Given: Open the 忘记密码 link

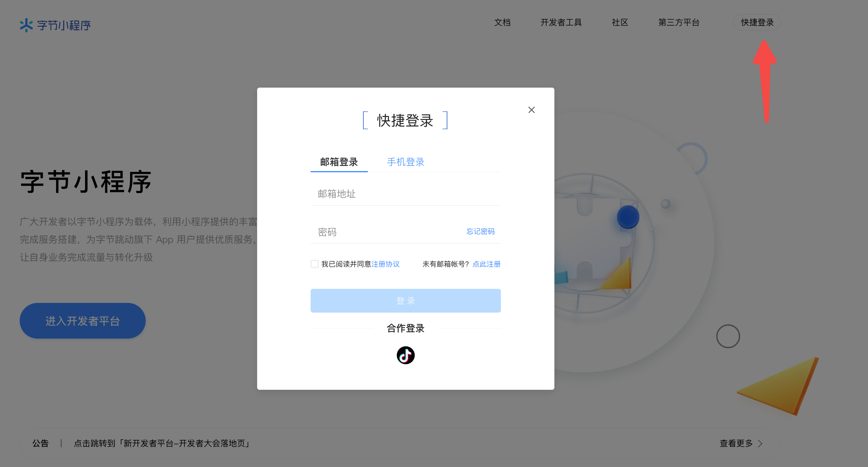Looking at the screenshot, I should click(x=480, y=231).
